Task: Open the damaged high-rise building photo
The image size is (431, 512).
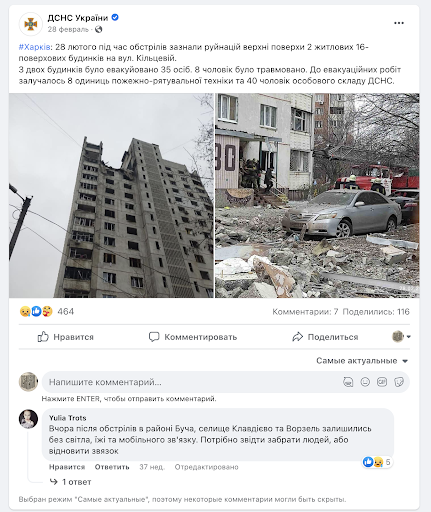Action: click(x=111, y=195)
